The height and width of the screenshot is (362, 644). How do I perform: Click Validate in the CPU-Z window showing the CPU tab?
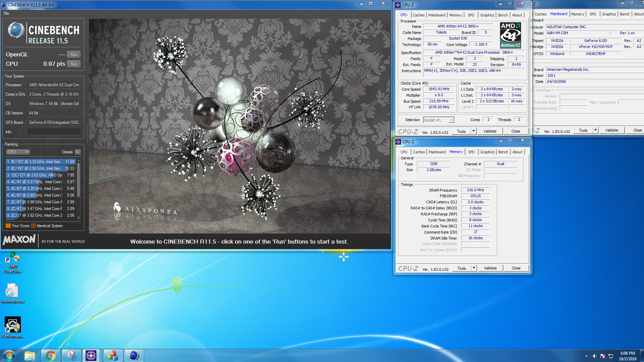click(x=490, y=131)
